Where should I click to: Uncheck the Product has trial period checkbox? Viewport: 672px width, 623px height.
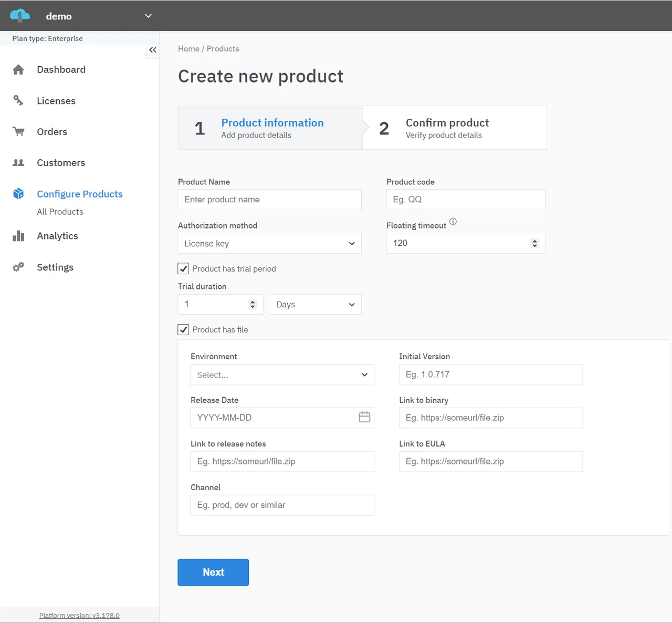tap(183, 268)
